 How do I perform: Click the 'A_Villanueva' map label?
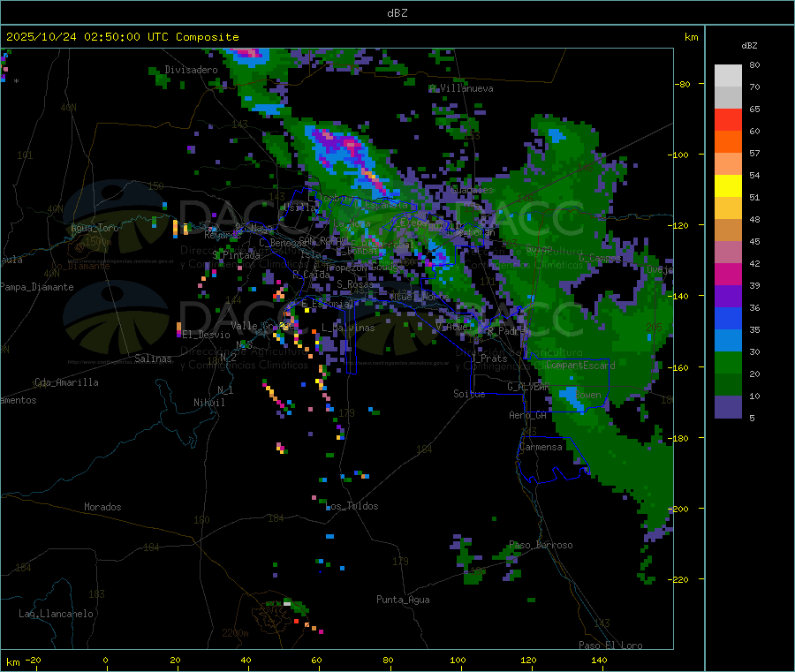[x=461, y=88]
